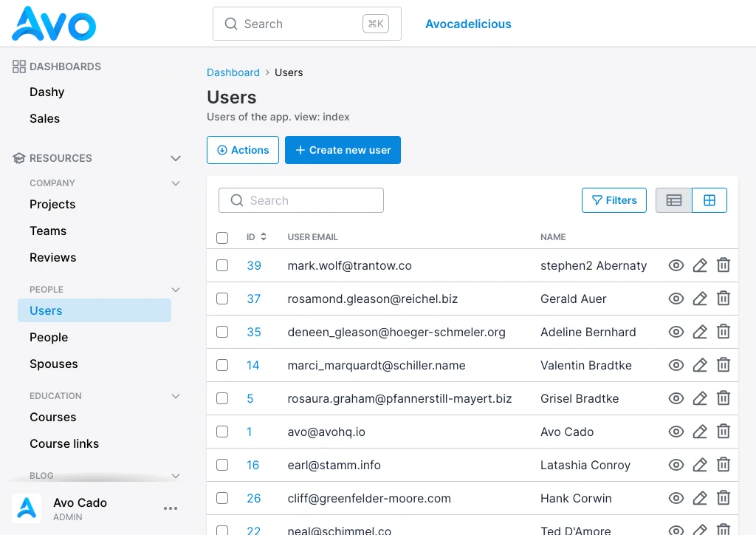Switch to table view icon
This screenshot has height=535, width=756.
[673, 200]
